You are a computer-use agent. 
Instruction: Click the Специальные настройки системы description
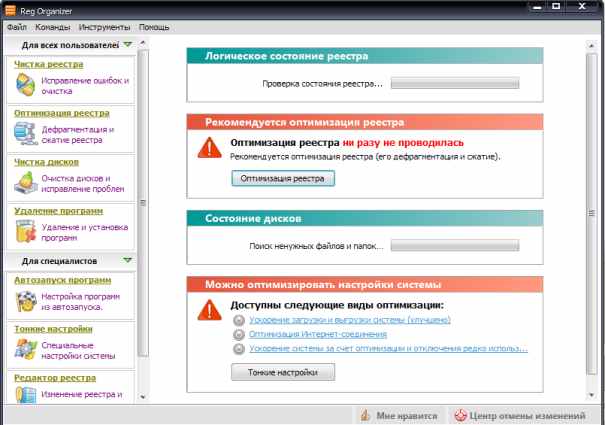point(78,350)
